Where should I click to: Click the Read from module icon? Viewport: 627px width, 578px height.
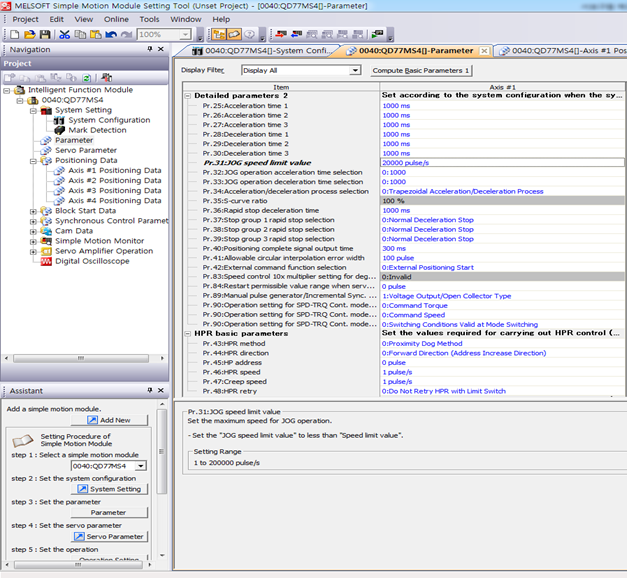296,35
